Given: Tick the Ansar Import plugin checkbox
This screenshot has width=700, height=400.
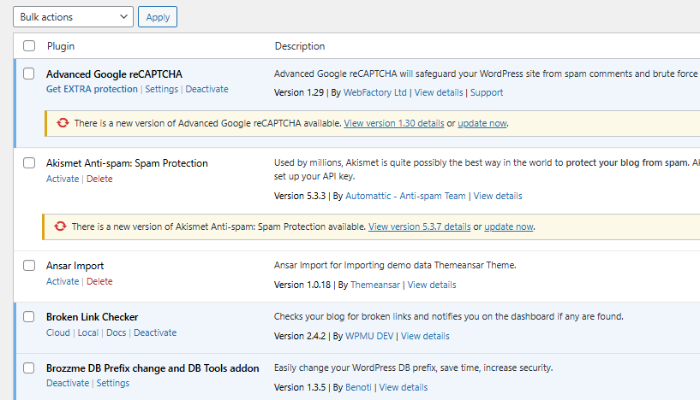Looking at the screenshot, I should tap(29, 266).
